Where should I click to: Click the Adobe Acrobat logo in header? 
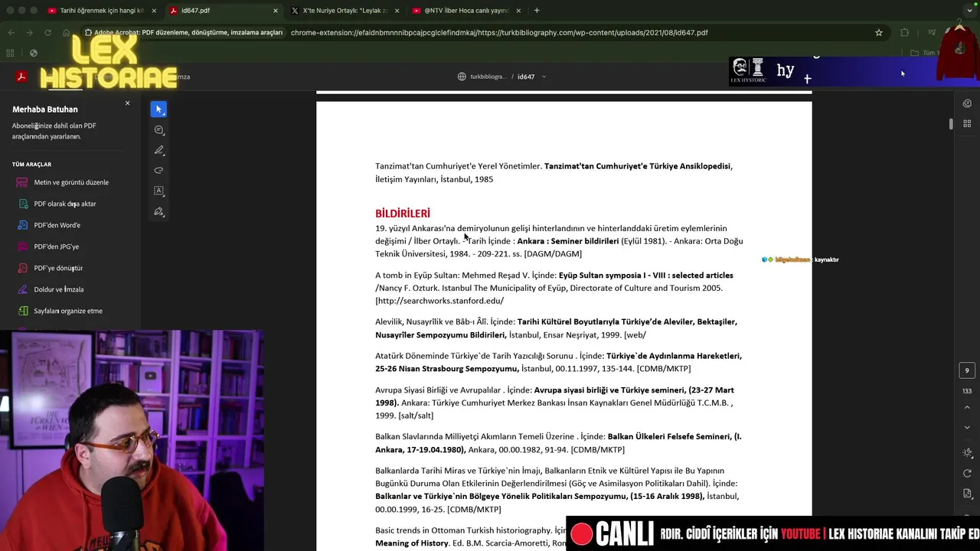coord(21,77)
